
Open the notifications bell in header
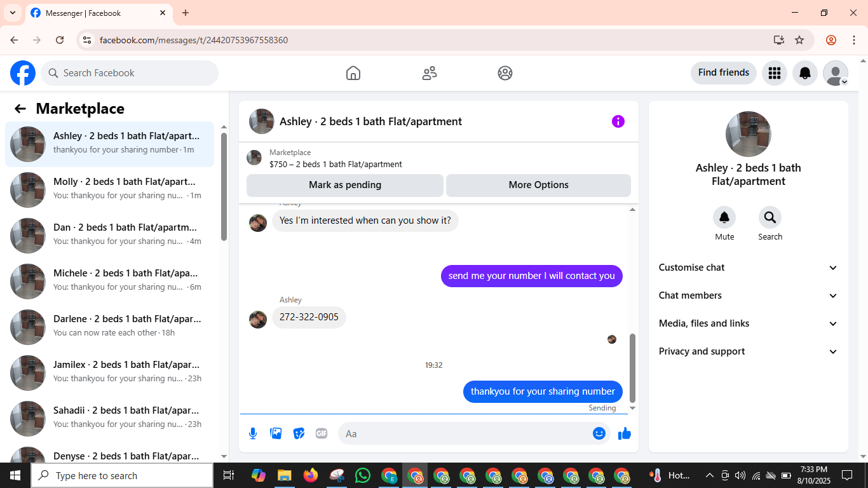pos(804,73)
